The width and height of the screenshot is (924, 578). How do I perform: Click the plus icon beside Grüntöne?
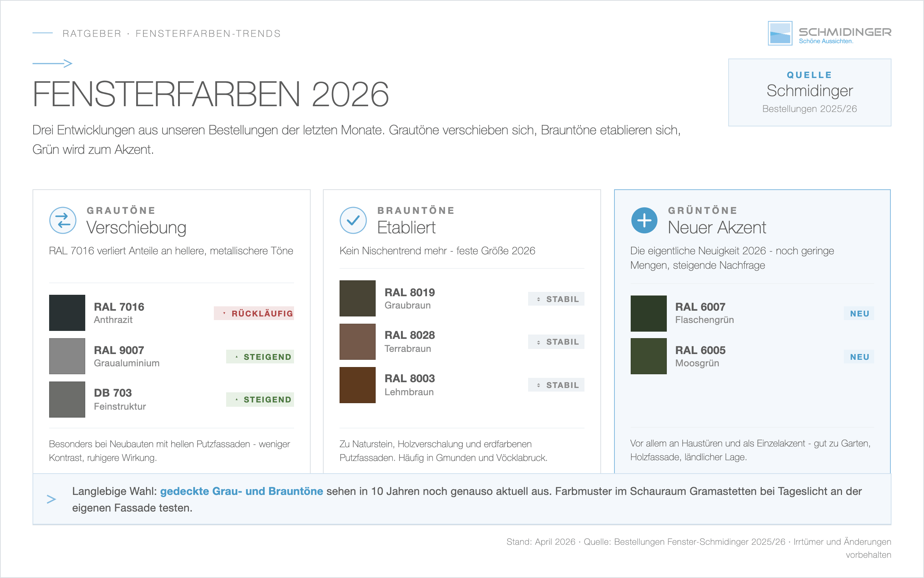tap(644, 220)
